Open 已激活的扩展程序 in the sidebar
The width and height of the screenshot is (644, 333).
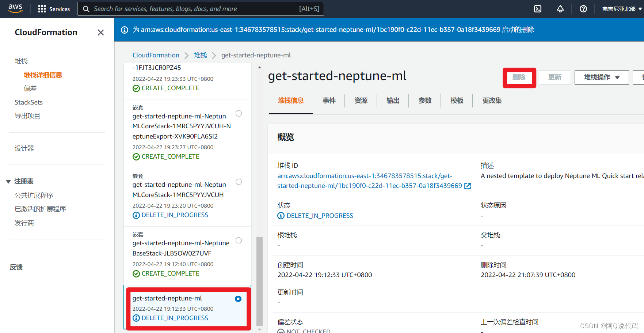40,209
